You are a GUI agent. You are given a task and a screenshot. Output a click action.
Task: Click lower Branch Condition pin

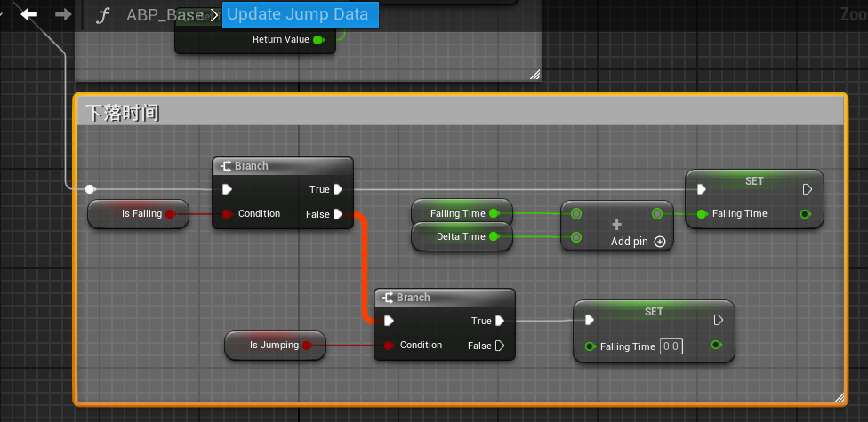389,346
